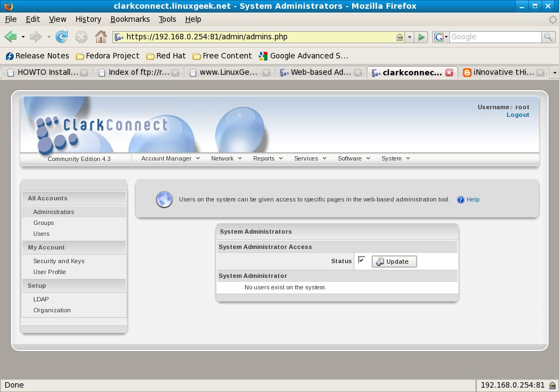Open the Back history dropdown arrow

pos(23,37)
